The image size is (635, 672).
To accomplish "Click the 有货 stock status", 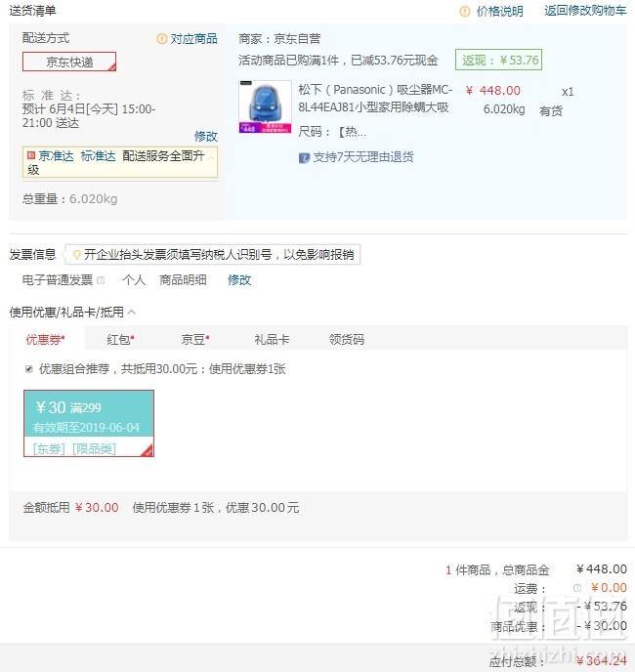I will (x=551, y=111).
